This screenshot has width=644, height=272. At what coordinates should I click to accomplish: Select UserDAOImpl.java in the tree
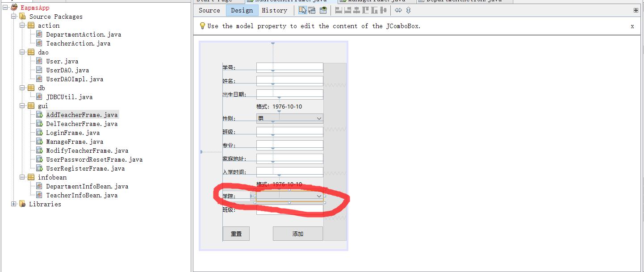pyautogui.click(x=75, y=79)
